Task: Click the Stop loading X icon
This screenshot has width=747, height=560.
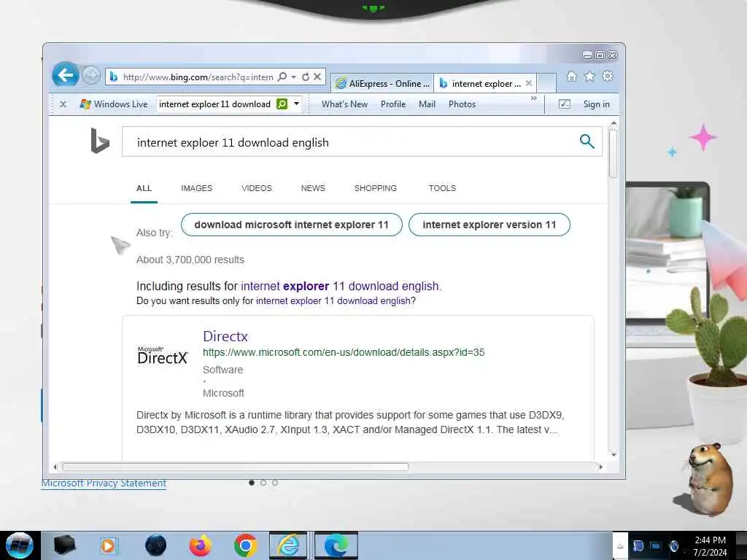Action: pos(317,77)
